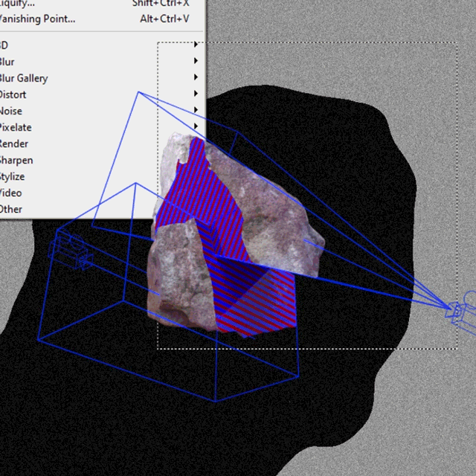Expand submenu arrow beside Distort
476x476 pixels.
[196, 94]
